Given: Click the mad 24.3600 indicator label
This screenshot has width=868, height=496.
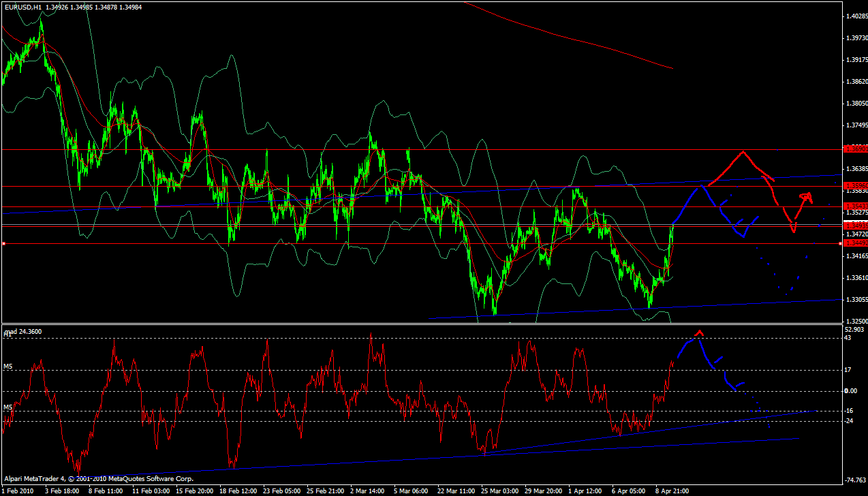Looking at the screenshot, I should (x=23, y=332).
